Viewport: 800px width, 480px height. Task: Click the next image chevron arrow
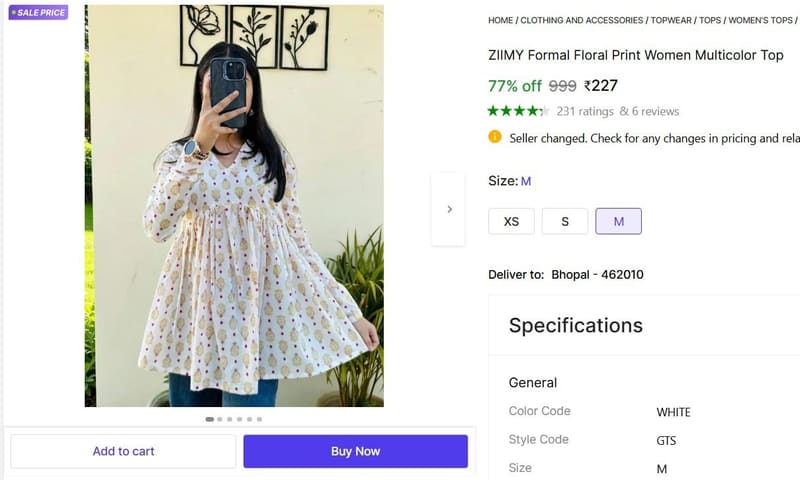pos(449,209)
